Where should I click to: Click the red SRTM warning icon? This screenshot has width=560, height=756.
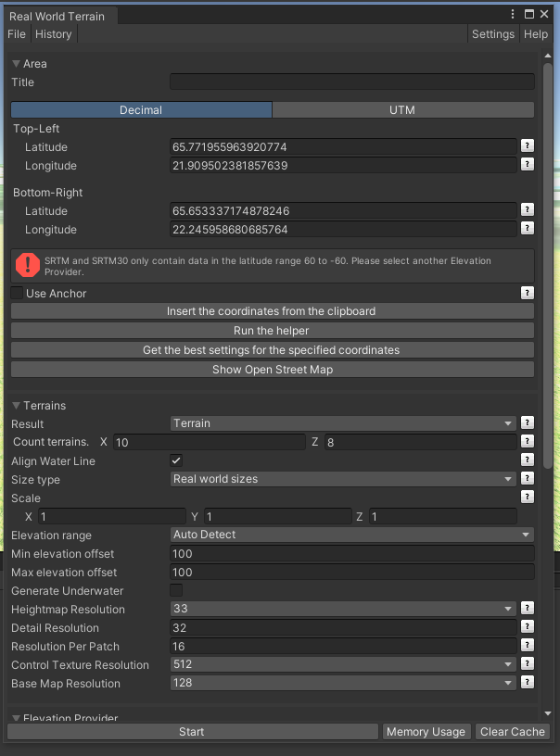(x=28, y=265)
